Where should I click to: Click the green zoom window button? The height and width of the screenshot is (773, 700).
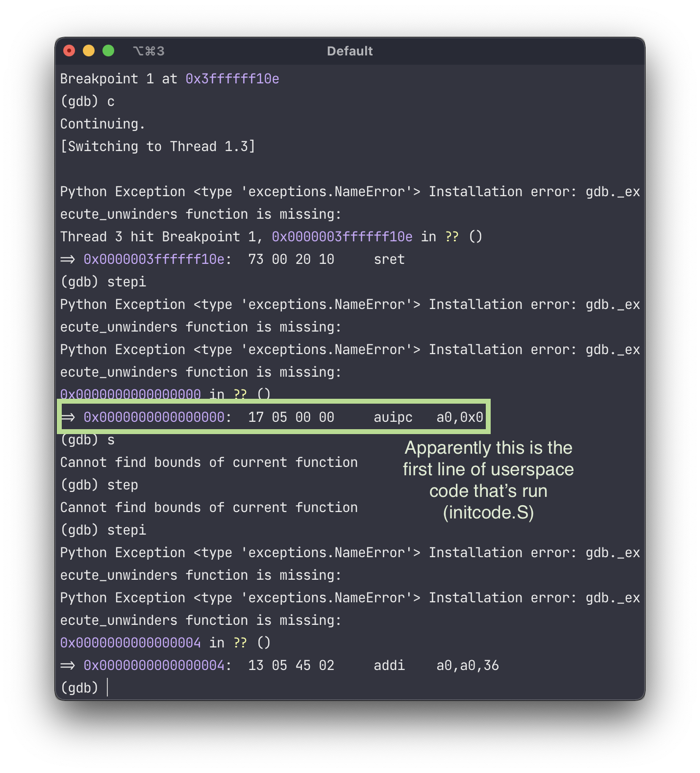[108, 51]
